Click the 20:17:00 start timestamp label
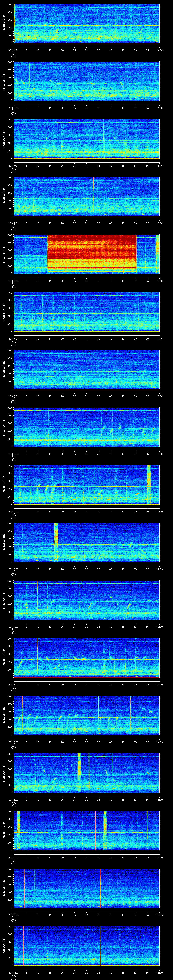 coord(13,973)
